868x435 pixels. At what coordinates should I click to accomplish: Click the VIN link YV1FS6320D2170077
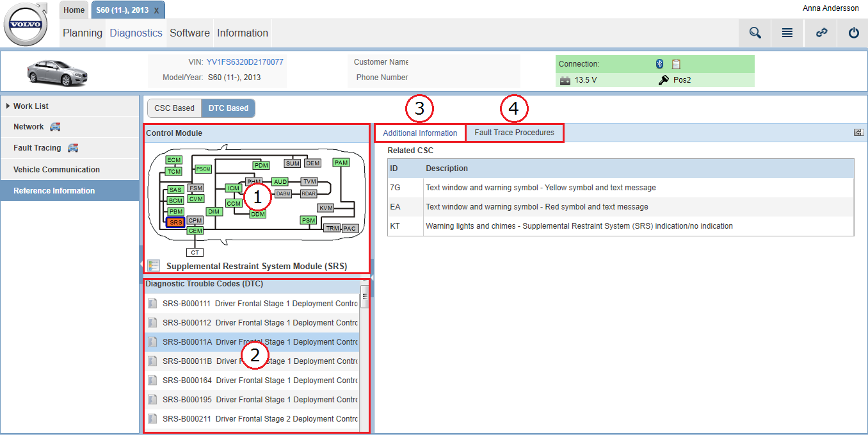click(245, 62)
